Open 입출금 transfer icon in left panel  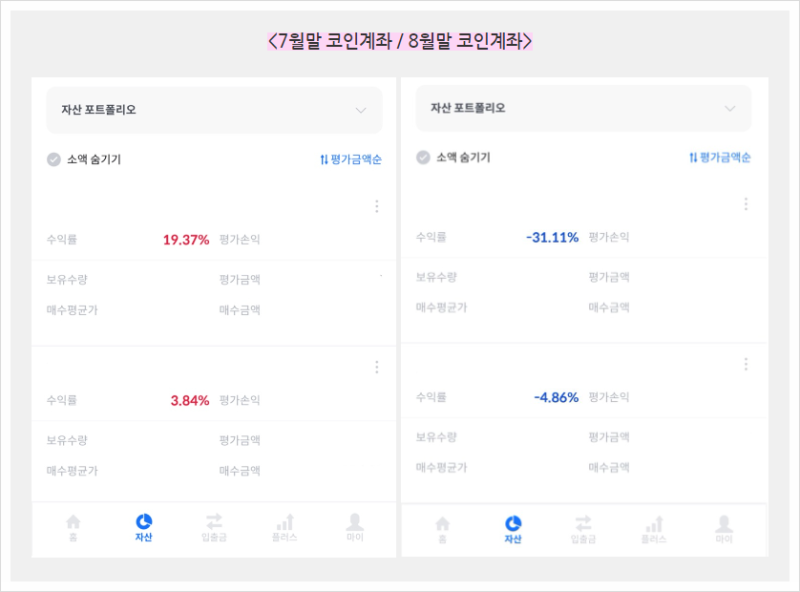[x=214, y=522]
